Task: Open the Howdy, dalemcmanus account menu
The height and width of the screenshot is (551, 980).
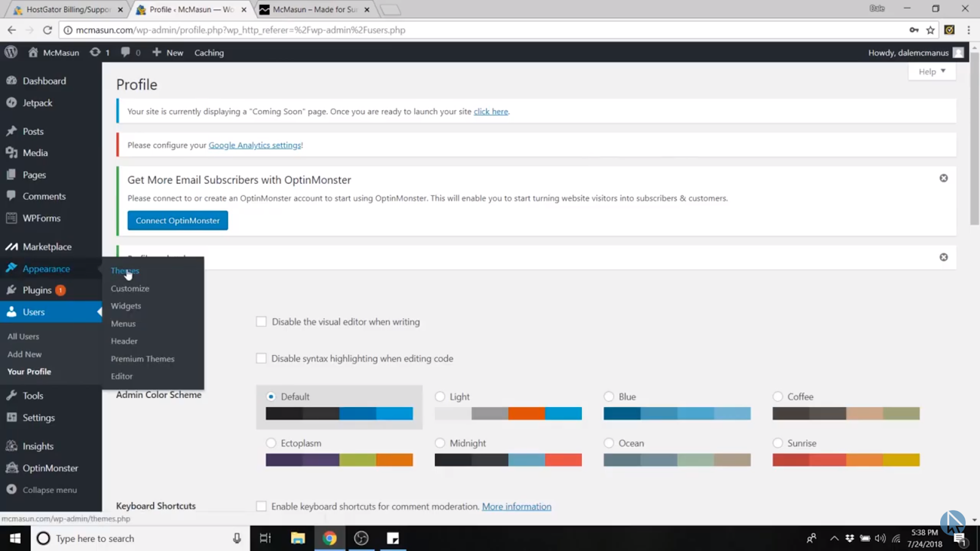Action: pyautogui.click(x=916, y=53)
